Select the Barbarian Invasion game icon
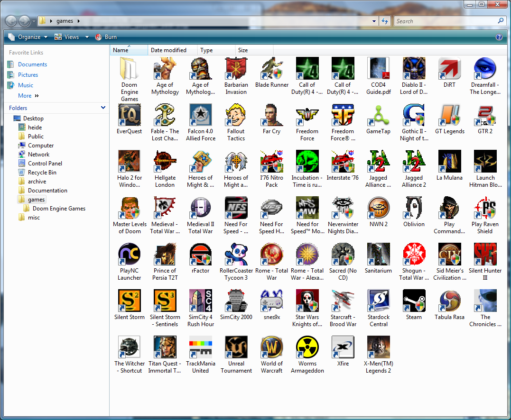 236,68
